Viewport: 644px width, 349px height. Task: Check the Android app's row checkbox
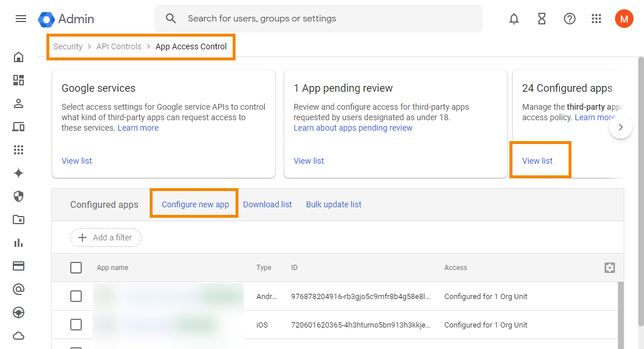coord(76,296)
